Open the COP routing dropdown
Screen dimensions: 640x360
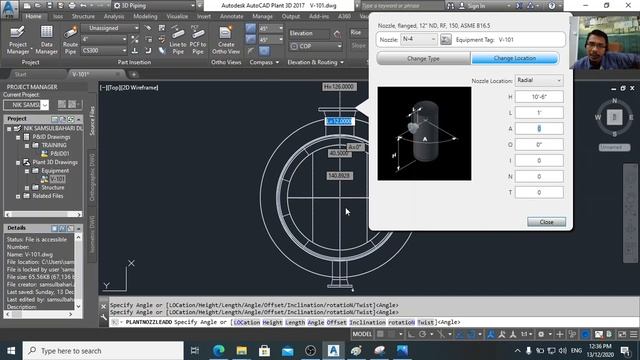(316, 46)
